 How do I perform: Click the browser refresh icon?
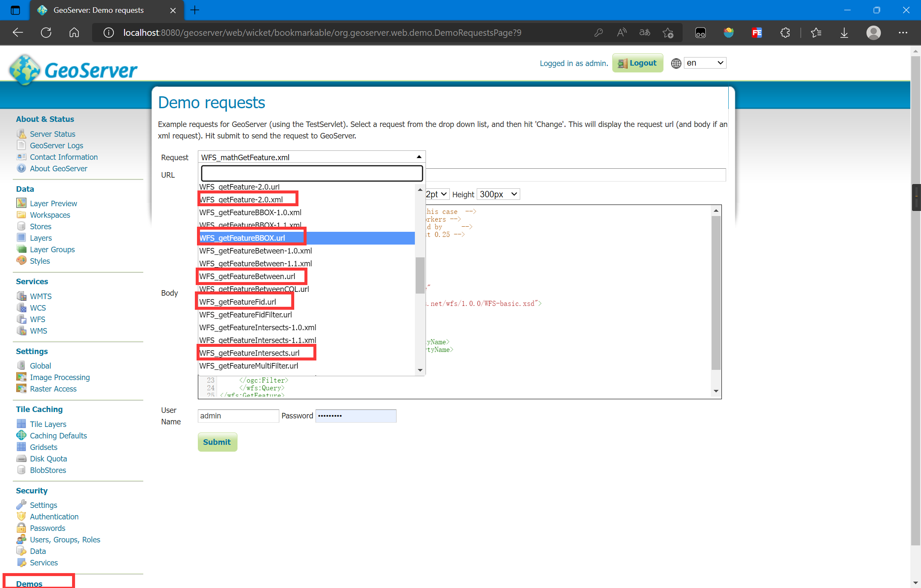[46, 33]
